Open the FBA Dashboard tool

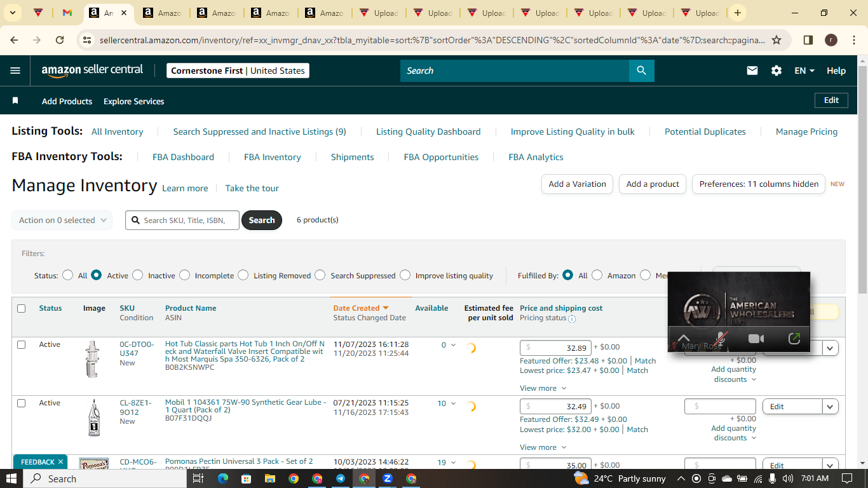[x=183, y=157]
